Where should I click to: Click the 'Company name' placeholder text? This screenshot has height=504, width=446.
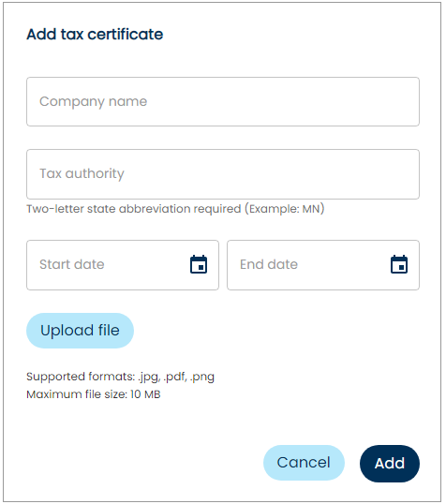[94, 102]
